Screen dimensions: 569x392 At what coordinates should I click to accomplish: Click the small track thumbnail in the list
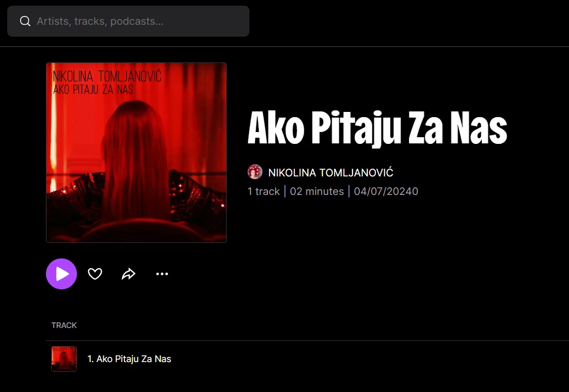click(64, 358)
